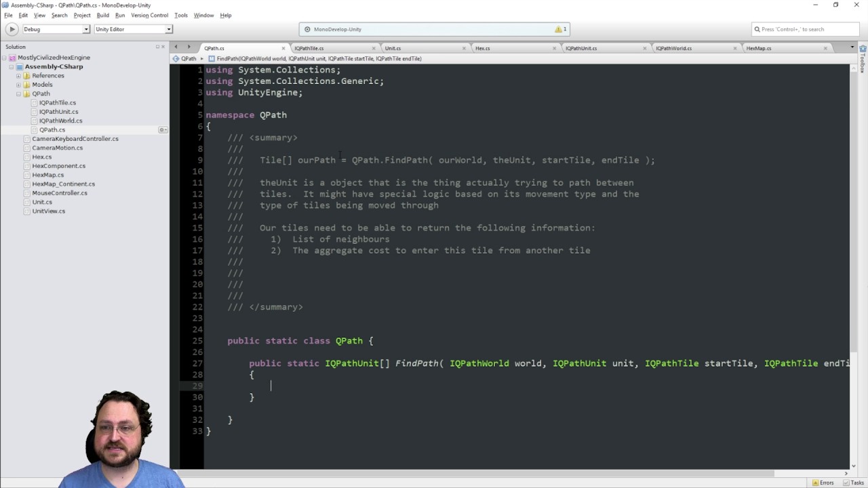Image resolution: width=868 pixels, height=488 pixels.
Task: Open the Tools menu
Action: pos(181,15)
